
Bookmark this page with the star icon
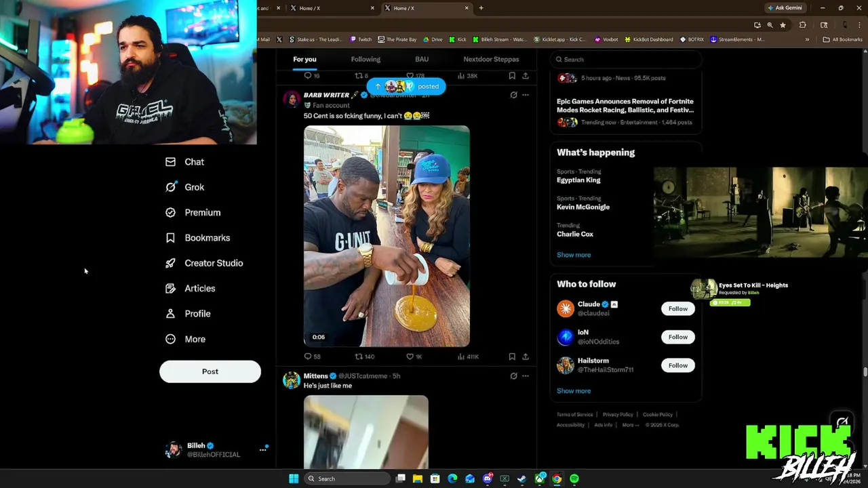(783, 25)
